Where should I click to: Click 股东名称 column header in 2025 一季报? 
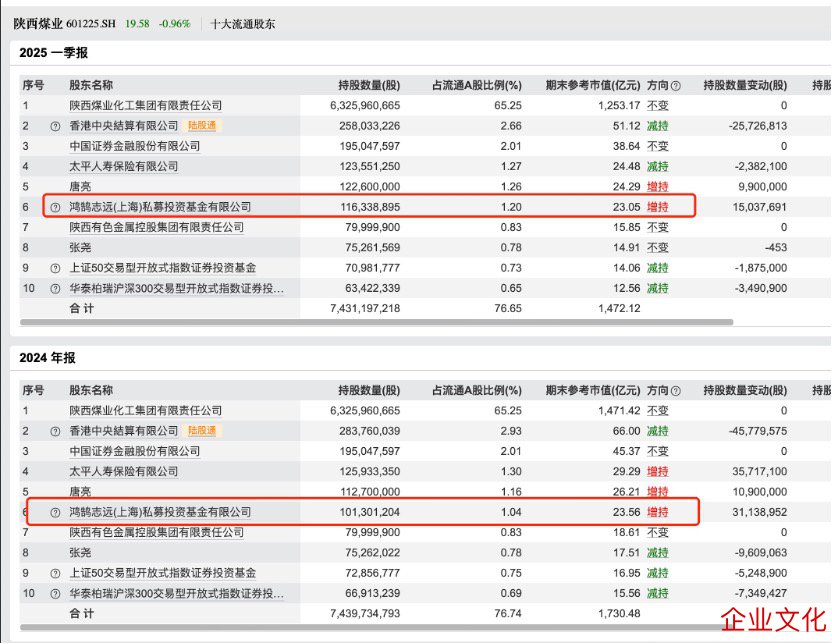(x=91, y=85)
